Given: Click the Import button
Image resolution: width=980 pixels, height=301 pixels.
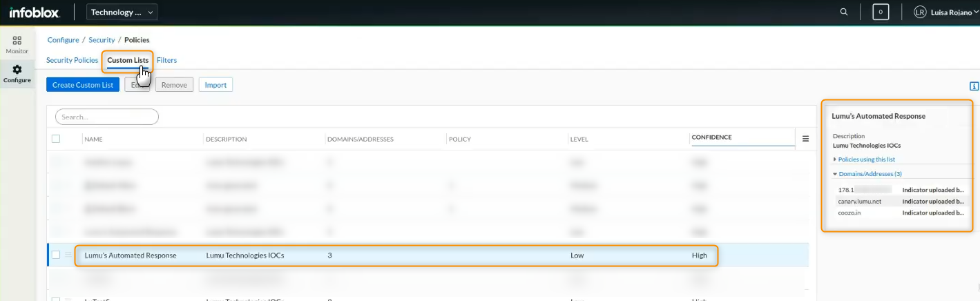Looking at the screenshot, I should 215,85.
